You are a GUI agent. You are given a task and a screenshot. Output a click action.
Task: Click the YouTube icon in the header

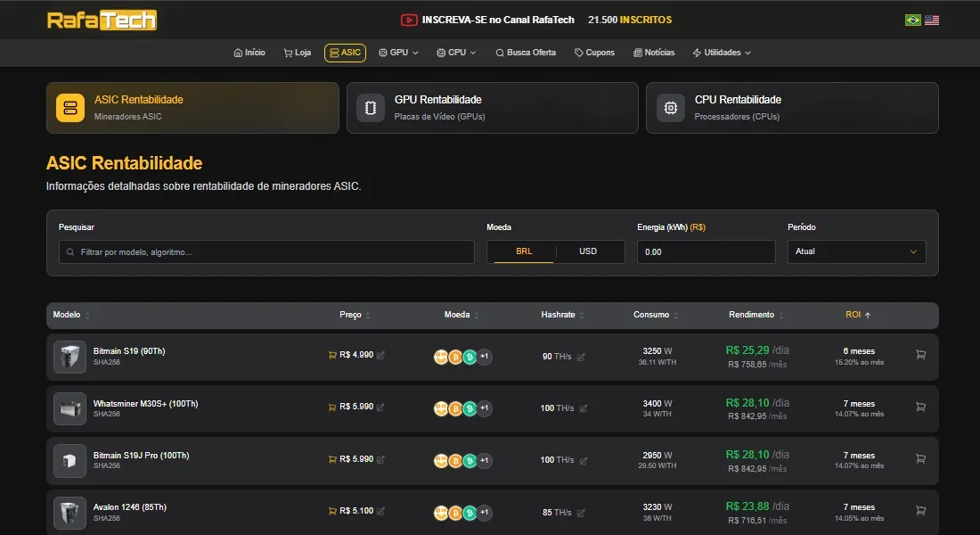tap(409, 20)
